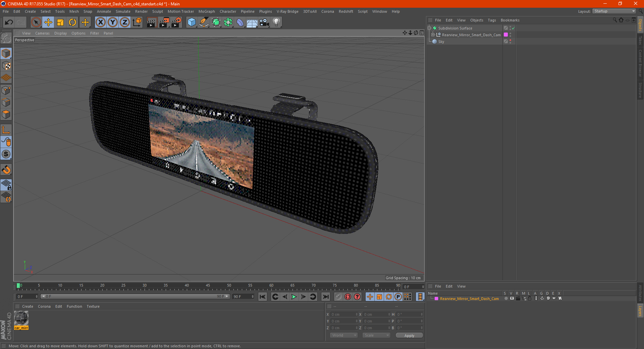Toggle Y axis lock
644x349 pixels.
coord(113,22)
